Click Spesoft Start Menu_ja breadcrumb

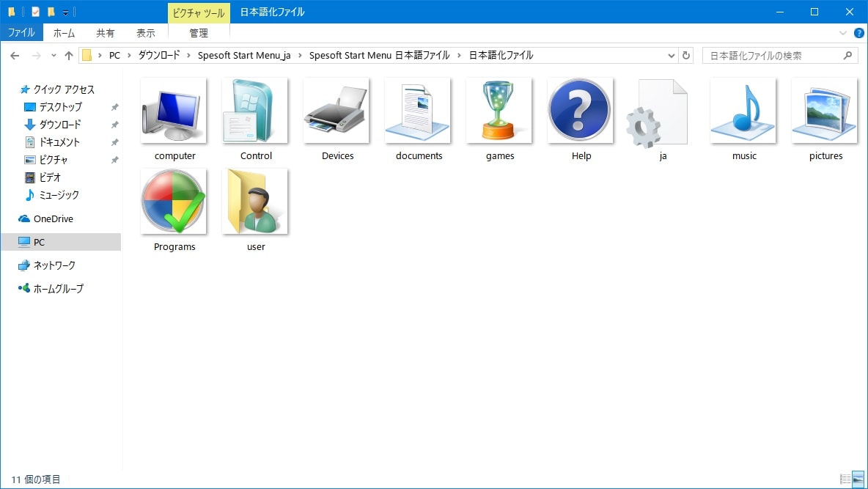coord(244,56)
